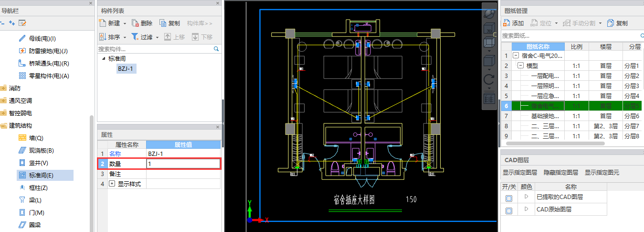
Task: Click the 上移 move-up arrow icon
Action: (x=168, y=37)
